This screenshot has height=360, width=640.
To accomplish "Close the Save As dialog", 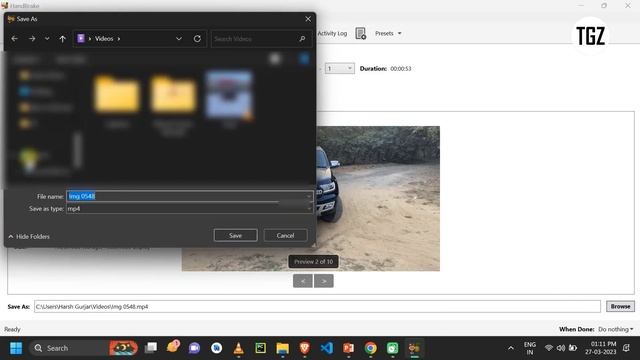I will coord(308,19).
